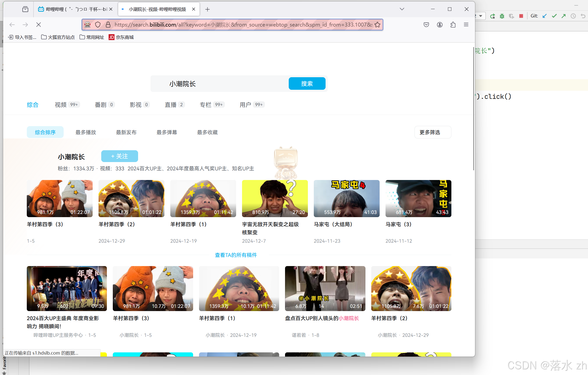Expand the 更多筛选 filter options

[x=433, y=132]
